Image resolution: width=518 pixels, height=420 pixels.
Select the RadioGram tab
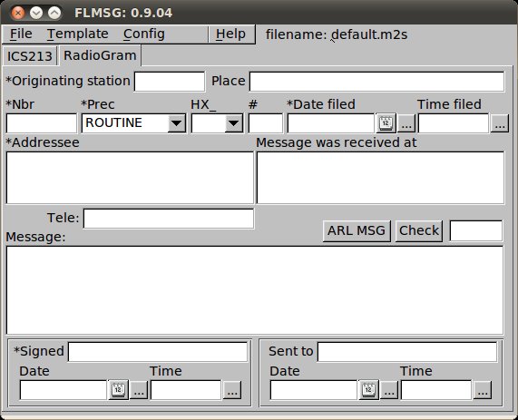[100, 55]
